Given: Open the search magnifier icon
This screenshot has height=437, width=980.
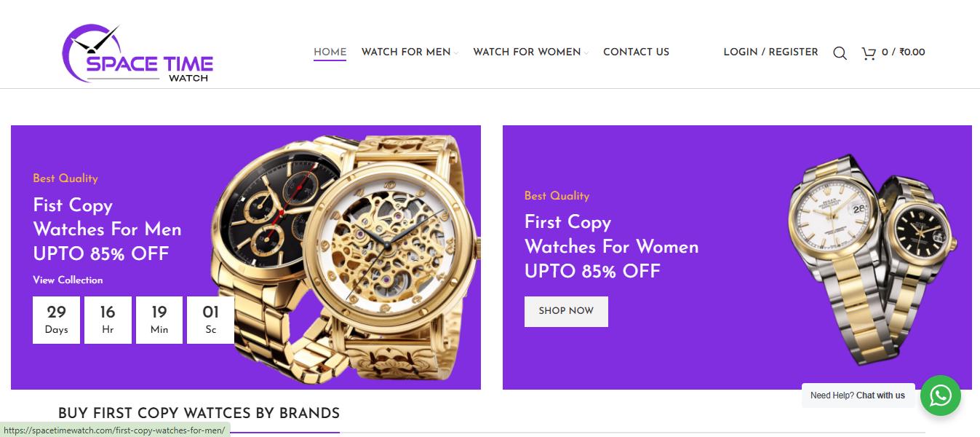Looking at the screenshot, I should tap(840, 52).
